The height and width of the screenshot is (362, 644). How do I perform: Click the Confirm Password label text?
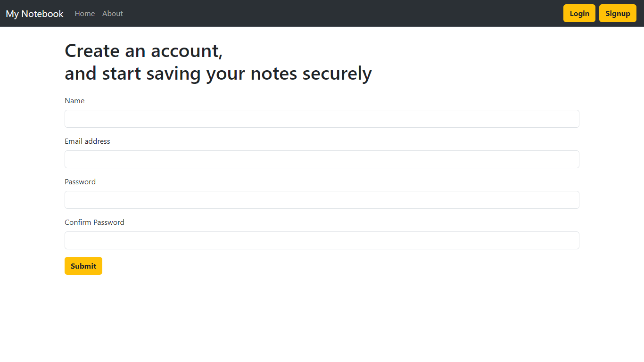[x=94, y=222]
